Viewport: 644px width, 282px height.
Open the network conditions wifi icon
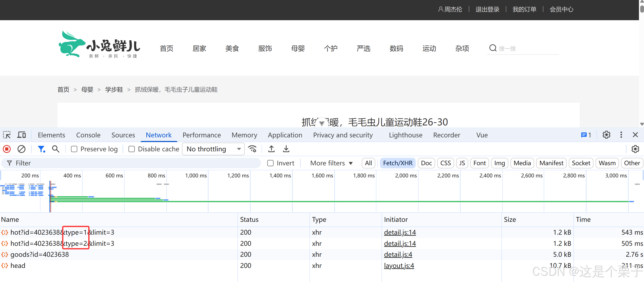click(x=252, y=149)
